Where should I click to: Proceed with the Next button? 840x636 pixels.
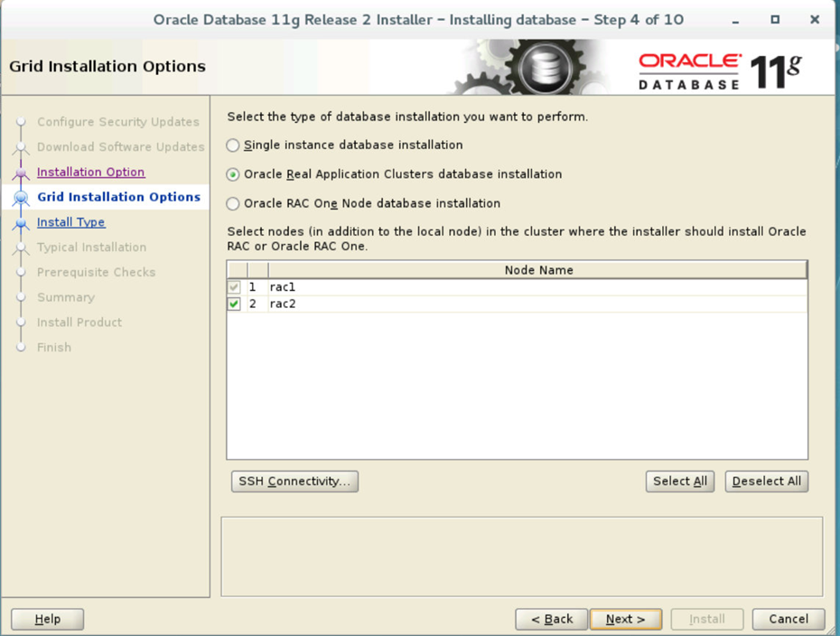(625, 619)
